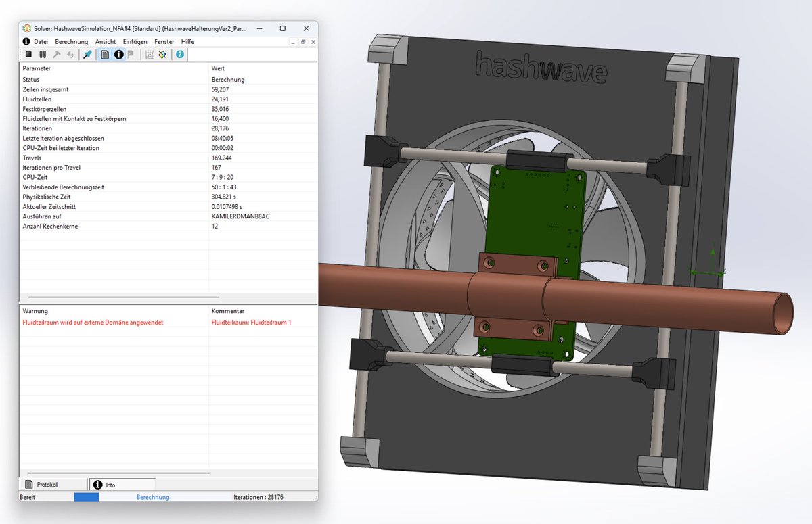
Task: Open the Berechnung menu
Action: click(72, 42)
